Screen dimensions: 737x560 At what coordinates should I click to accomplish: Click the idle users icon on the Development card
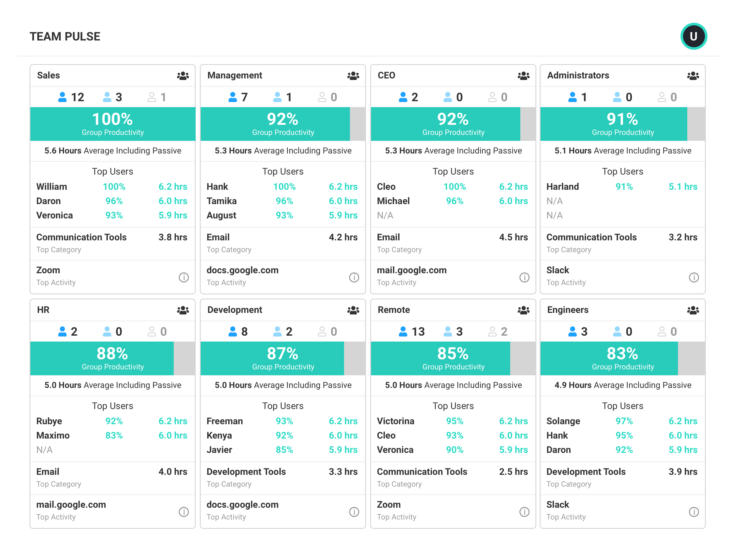click(x=278, y=331)
